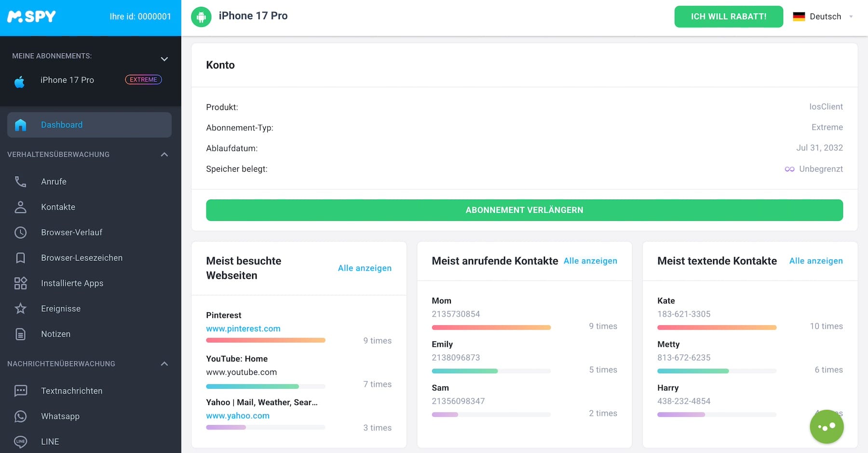Viewport: 868px width, 453px height.
Task: Collapse the Verhaltensüberwachung section
Action: (164, 154)
